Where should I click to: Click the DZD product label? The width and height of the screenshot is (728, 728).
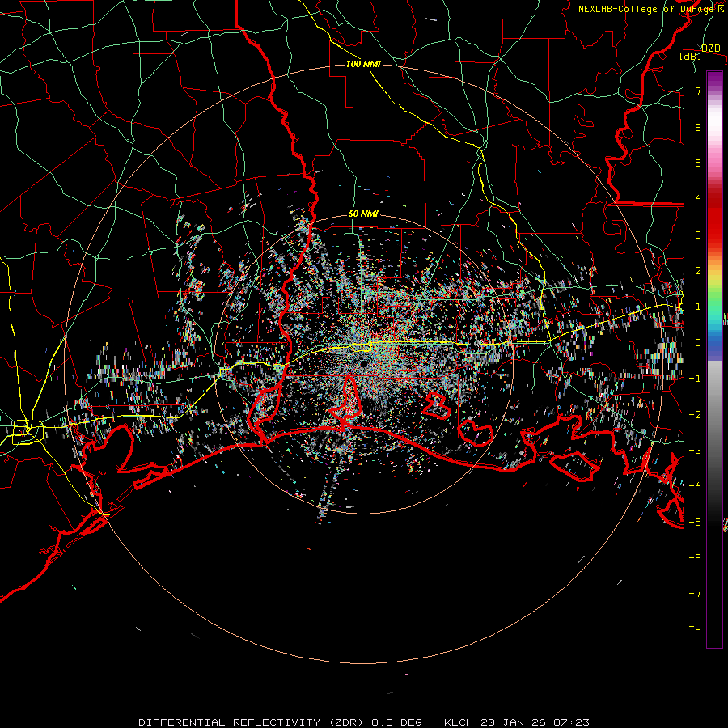click(x=710, y=49)
